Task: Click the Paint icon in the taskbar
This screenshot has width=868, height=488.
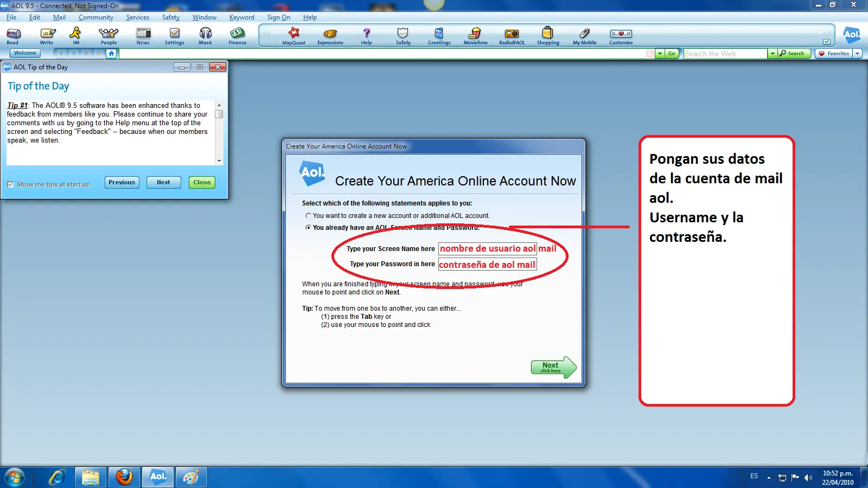Action: point(191,477)
